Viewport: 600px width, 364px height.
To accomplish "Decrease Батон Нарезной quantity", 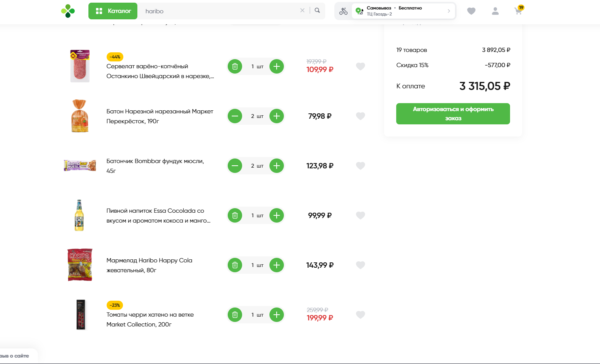I will [235, 116].
